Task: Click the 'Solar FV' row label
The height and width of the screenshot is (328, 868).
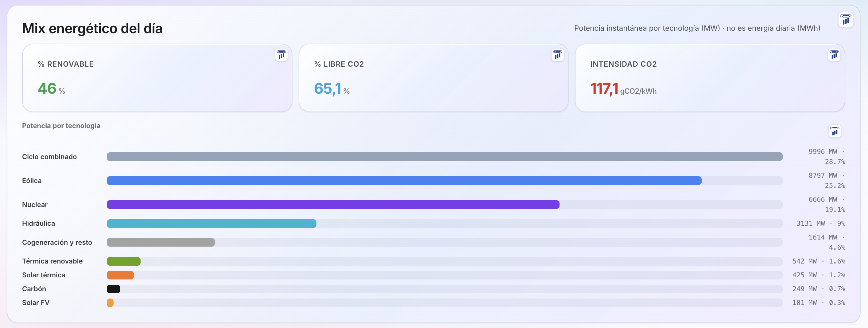Action: point(36,303)
